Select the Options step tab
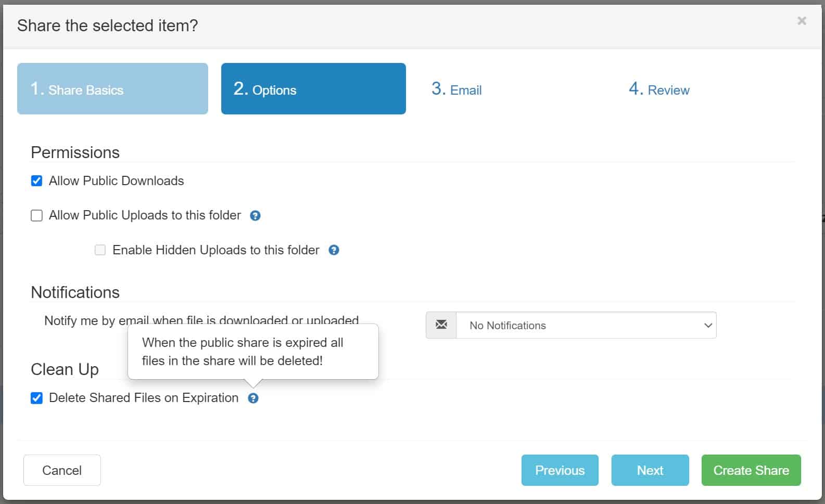Image resolution: width=825 pixels, height=504 pixels. pyautogui.click(x=313, y=89)
